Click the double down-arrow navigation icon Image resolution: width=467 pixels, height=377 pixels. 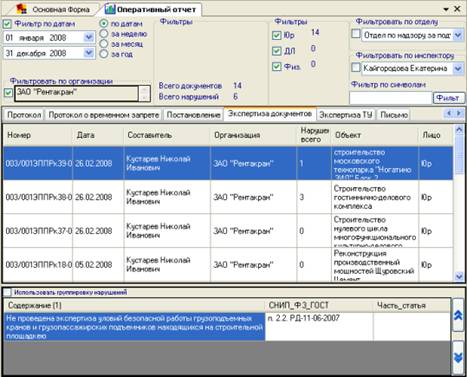(458, 357)
